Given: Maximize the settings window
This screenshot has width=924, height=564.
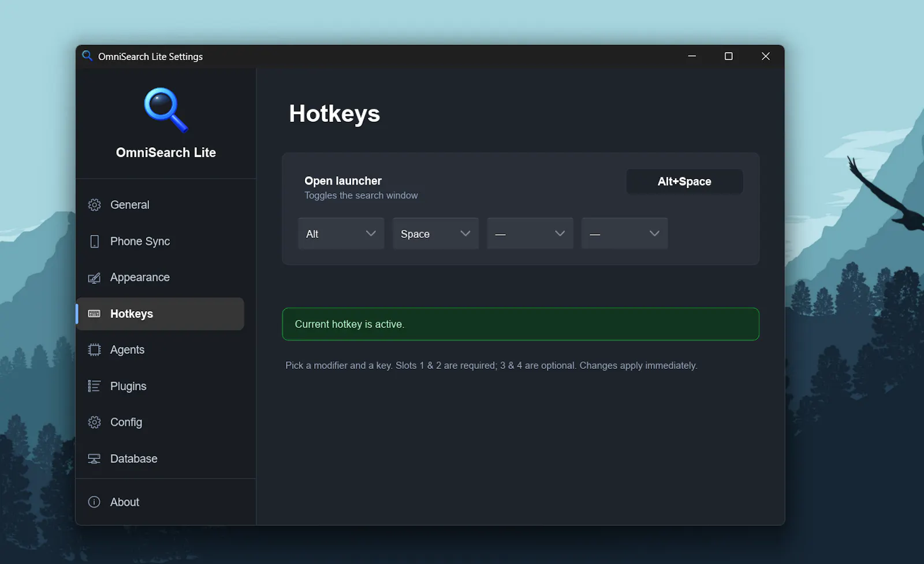Looking at the screenshot, I should 729,56.
